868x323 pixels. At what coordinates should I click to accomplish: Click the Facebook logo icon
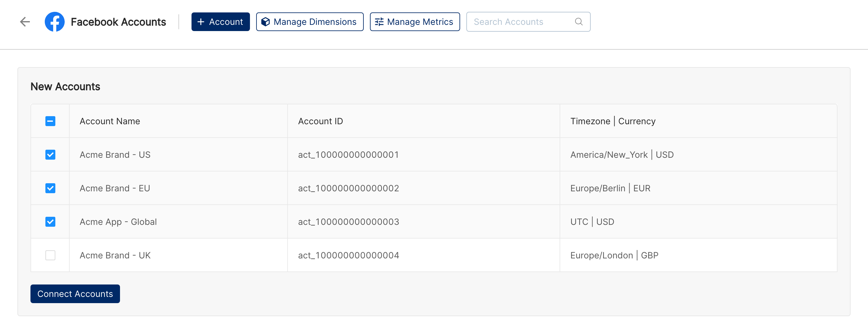55,22
